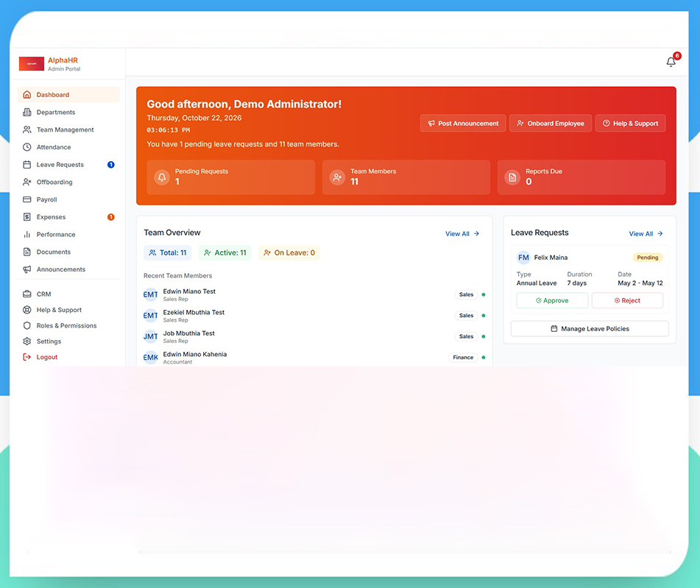Viewport: 700px width, 588px height.
Task: Open Ezekiel Mbuthia Test team member row
Action: tap(314, 316)
